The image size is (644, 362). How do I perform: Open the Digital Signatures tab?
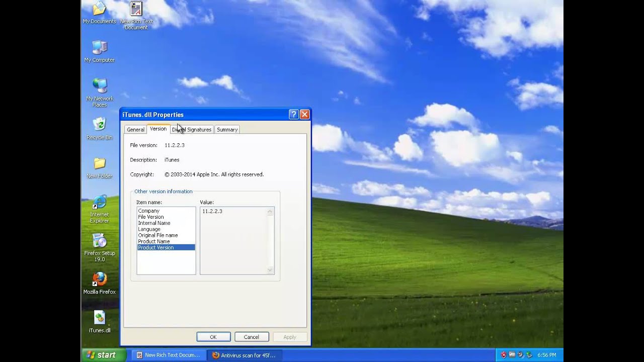192,130
